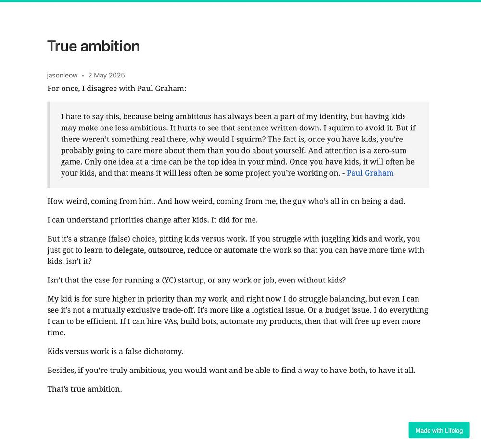Click the line 'Kids versus work is a false dichotomy'
Image resolution: width=481 pixels, height=448 pixels.
[115, 351]
